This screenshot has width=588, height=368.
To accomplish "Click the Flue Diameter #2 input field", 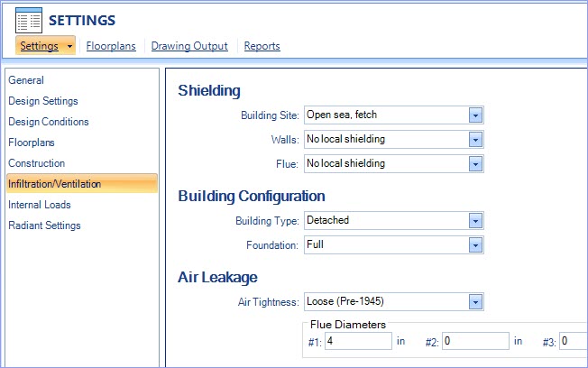I will pos(476,341).
